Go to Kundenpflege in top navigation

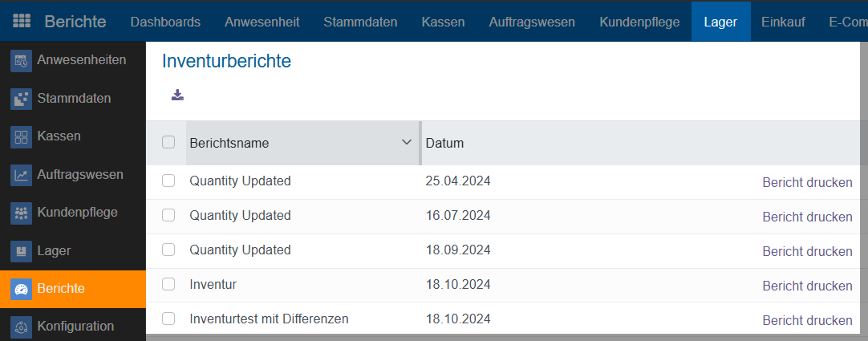tap(639, 22)
